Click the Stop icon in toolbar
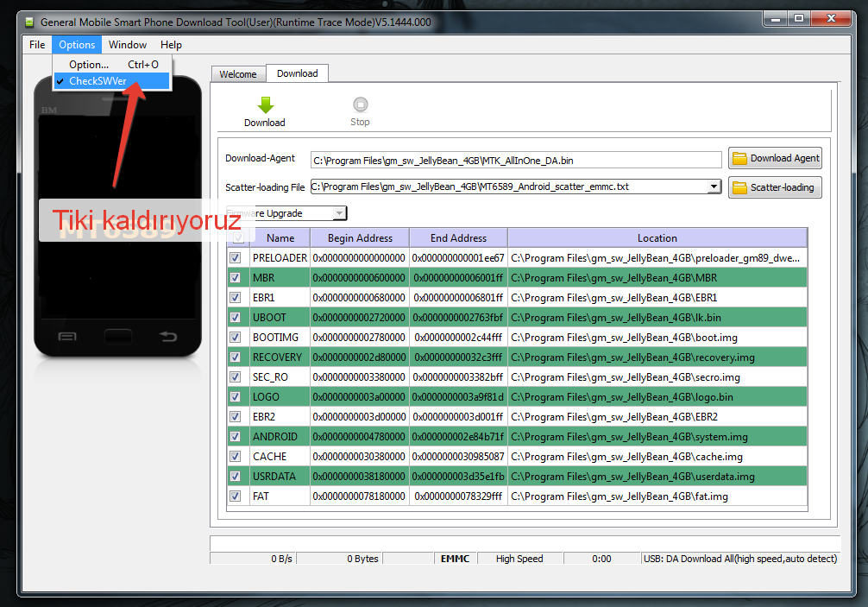Viewport: 868px width, 607px height. pyautogui.click(x=360, y=104)
